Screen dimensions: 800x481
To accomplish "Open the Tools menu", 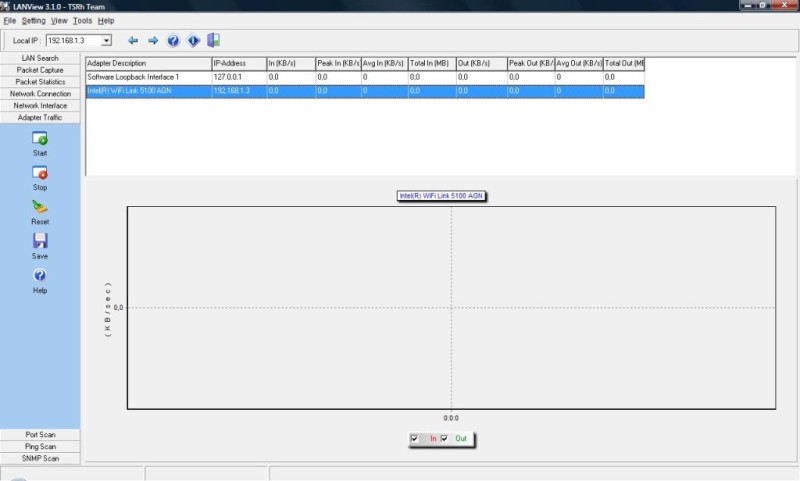I will point(82,21).
